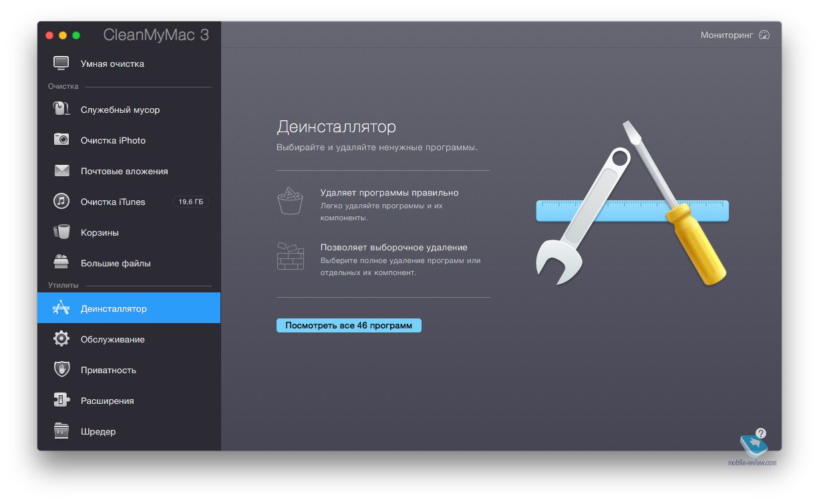Click Посмотреть все 46 программ button

point(349,326)
